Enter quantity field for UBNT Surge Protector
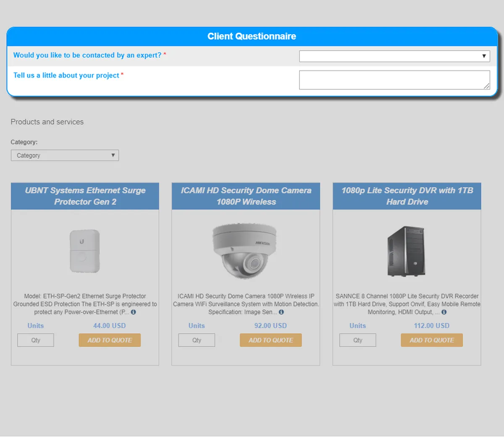The height and width of the screenshot is (437, 504). pos(36,340)
